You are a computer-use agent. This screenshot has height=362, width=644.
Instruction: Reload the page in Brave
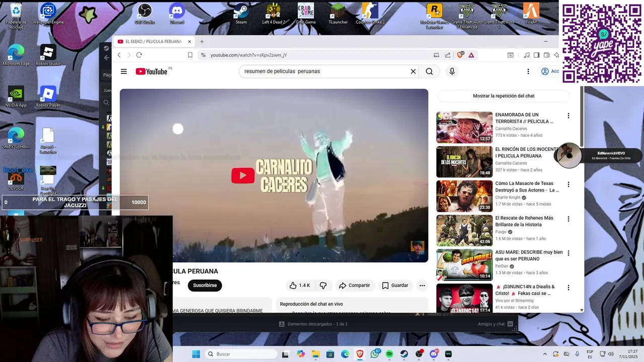pyautogui.click(x=139, y=55)
